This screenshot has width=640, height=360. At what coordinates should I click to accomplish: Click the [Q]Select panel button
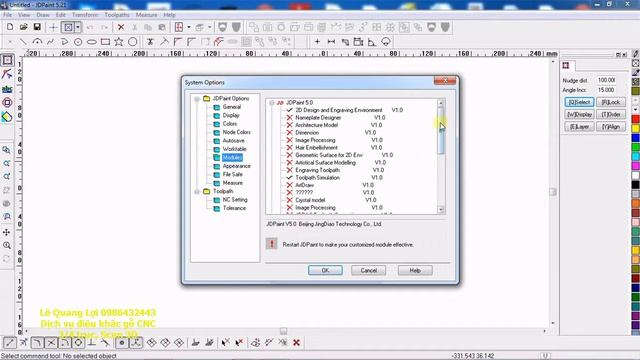click(x=579, y=102)
